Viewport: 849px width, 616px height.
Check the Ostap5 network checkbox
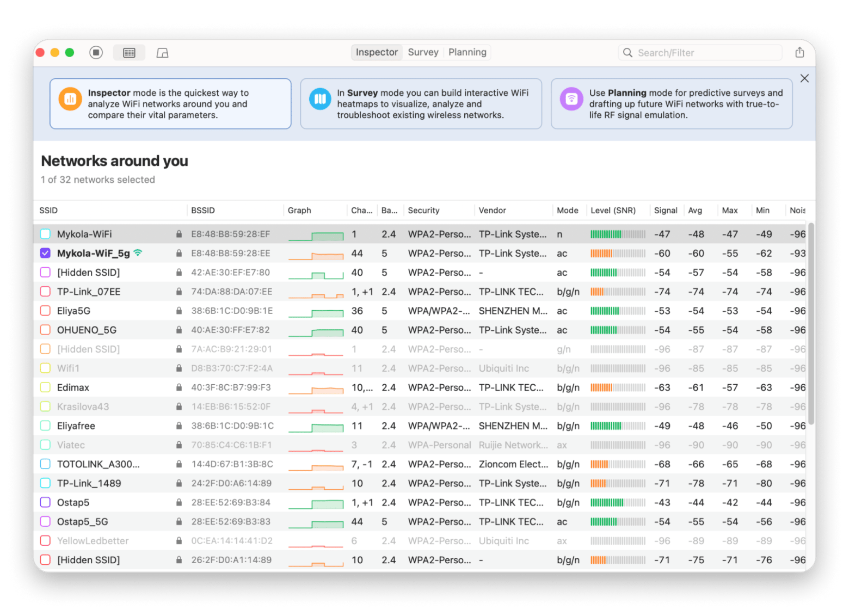tap(46, 502)
